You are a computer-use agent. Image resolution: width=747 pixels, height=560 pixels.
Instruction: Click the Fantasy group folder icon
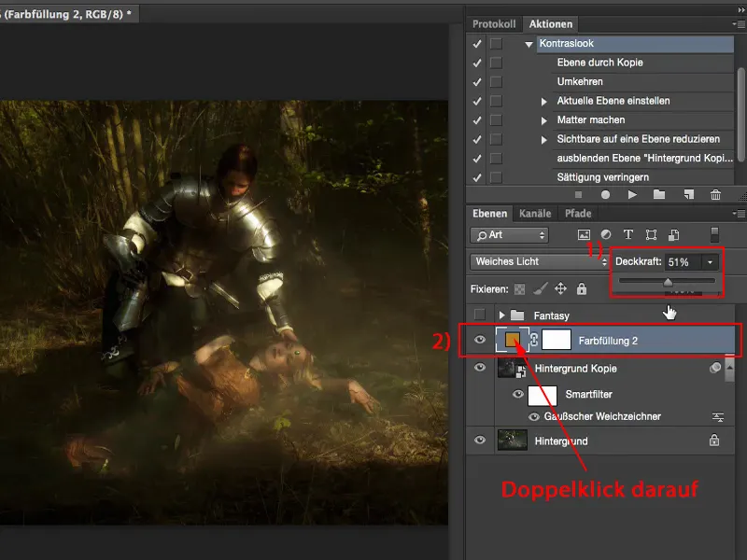pyautogui.click(x=517, y=315)
